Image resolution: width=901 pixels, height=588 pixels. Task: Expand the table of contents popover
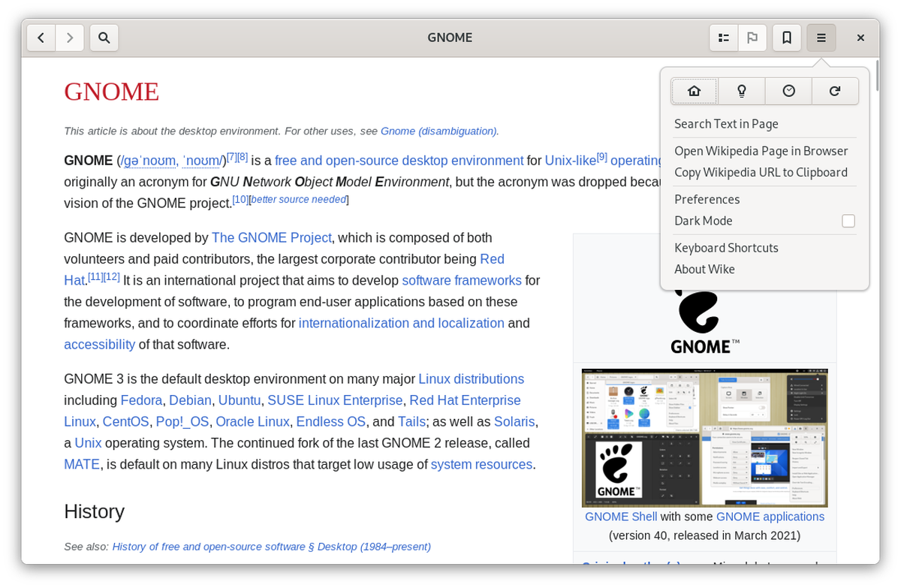[724, 38]
